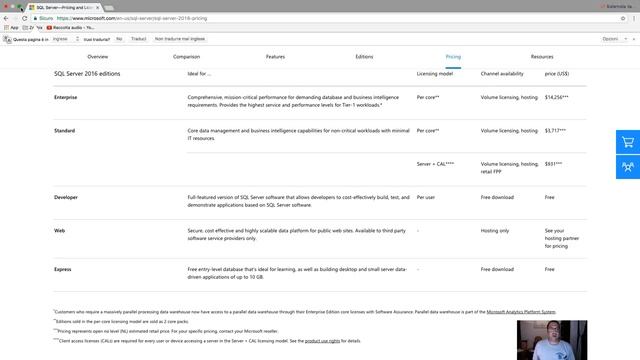
Task: Expand the Opzioni translate options dropdown
Action: pos(614,39)
